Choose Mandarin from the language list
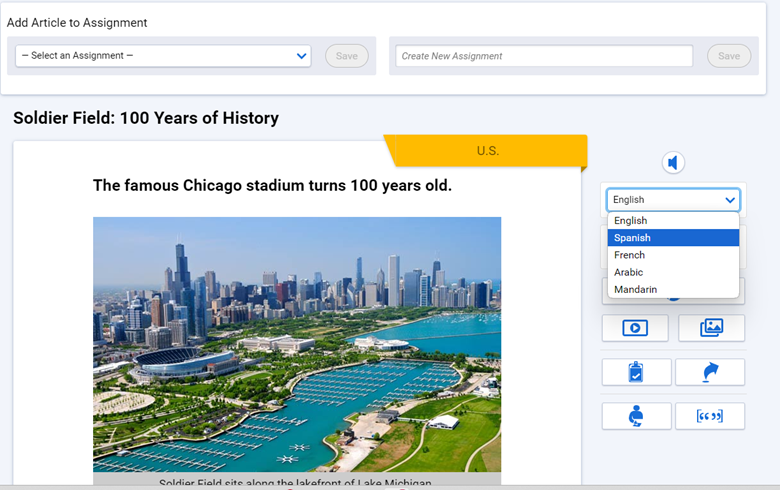 pos(673,289)
